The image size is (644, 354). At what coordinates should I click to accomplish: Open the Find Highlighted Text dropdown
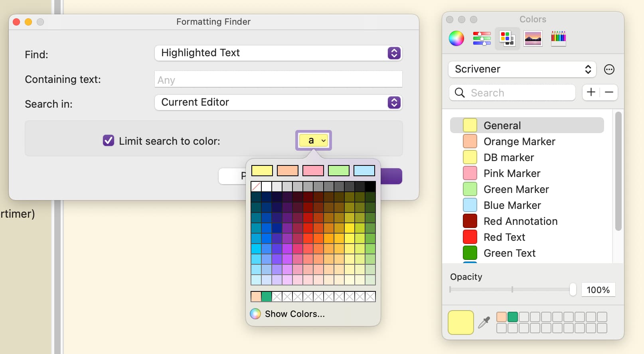(278, 53)
